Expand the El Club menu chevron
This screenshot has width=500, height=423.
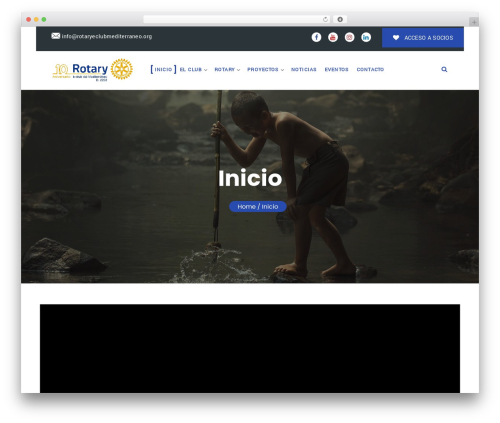coord(206,70)
